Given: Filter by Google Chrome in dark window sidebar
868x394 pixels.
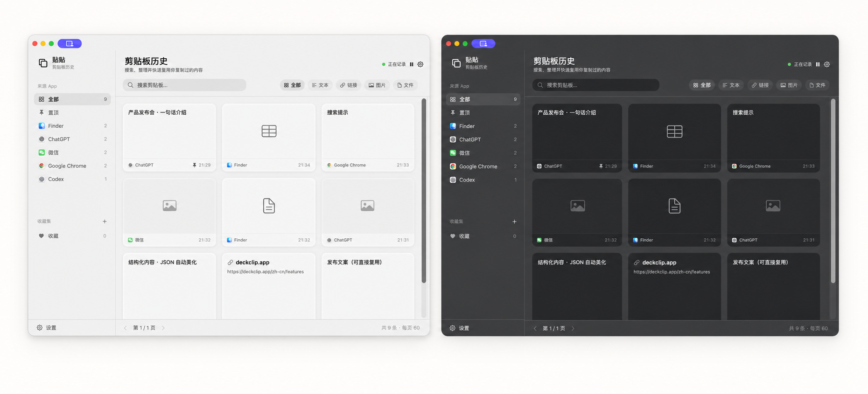Looking at the screenshot, I should click(x=483, y=166).
